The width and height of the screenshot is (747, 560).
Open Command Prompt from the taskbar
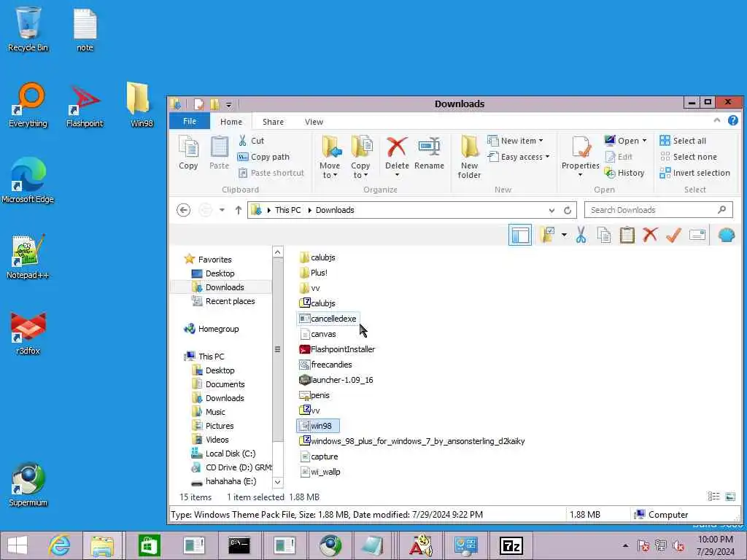coord(239,545)
